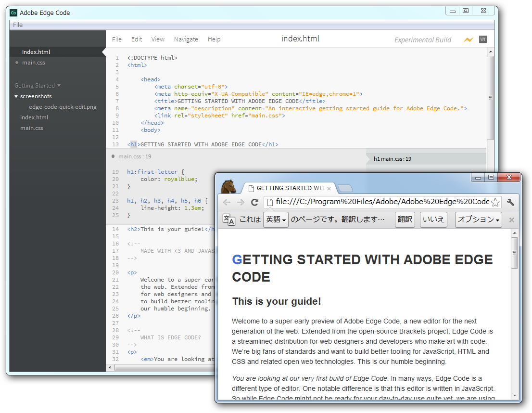This screenshot has width=532, height=413.
Task: Close the GETTING STARTED browser tab
Action: click(x=329, y=189)
